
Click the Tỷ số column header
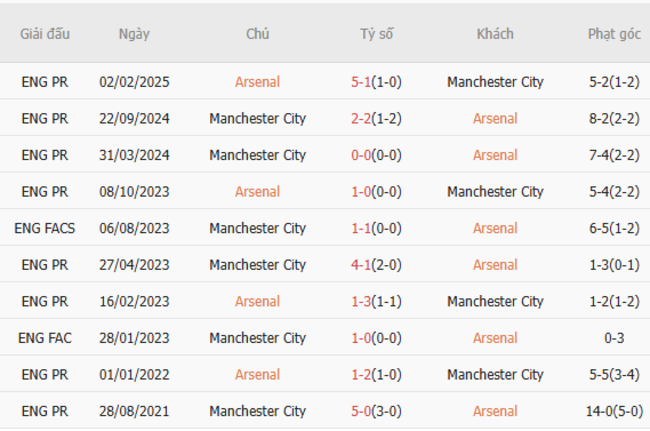(377, 34)
